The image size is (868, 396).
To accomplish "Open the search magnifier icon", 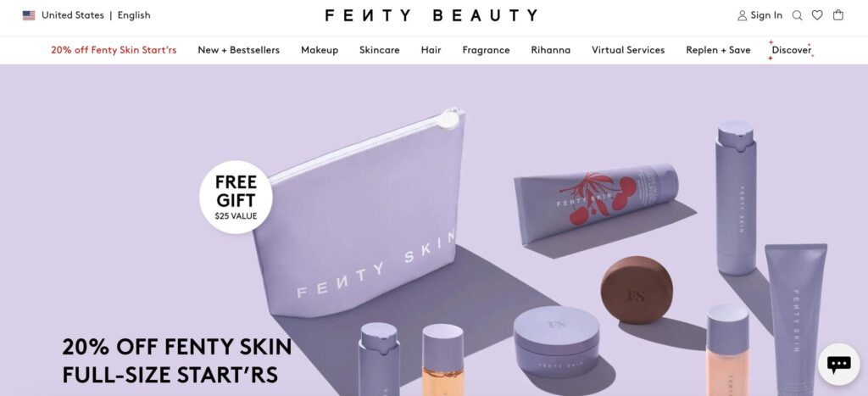I will [x=797, y=15].
